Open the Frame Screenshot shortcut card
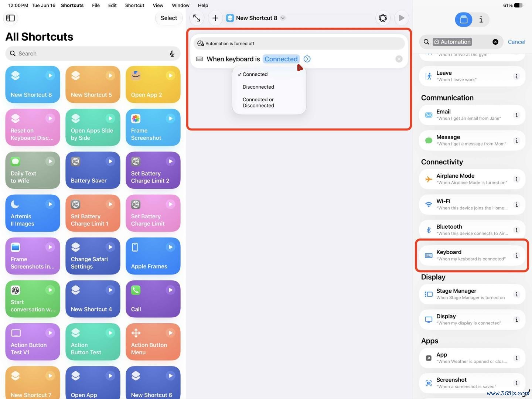The image size is (532, 399). [x=153, y=127]
